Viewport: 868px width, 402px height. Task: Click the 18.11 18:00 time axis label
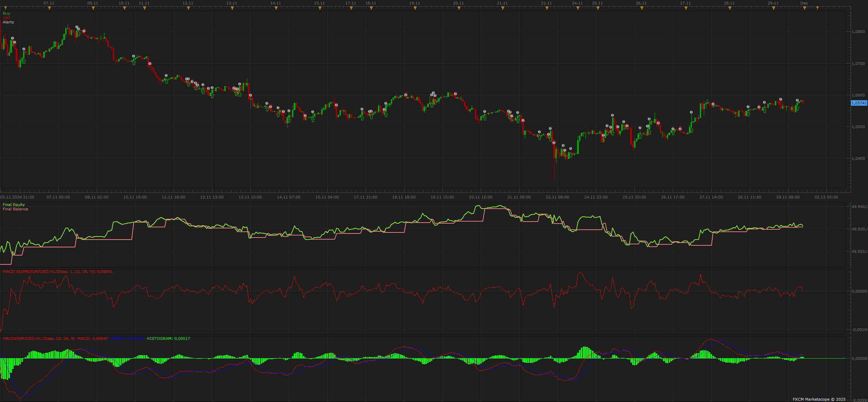click(x=404, y=197)
